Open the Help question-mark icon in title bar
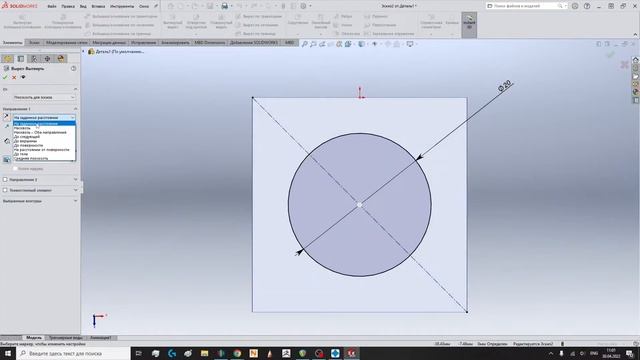Viewport: 640px width, 360px height. click(x=587, y=6)
